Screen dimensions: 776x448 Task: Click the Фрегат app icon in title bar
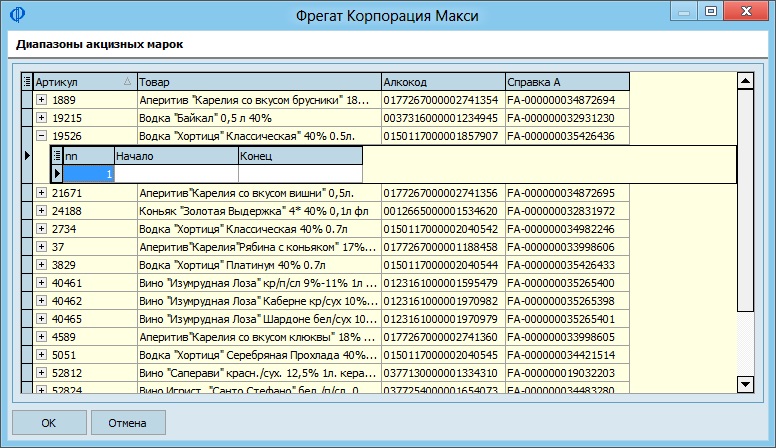pyautogui.click(x=17, y=15)
